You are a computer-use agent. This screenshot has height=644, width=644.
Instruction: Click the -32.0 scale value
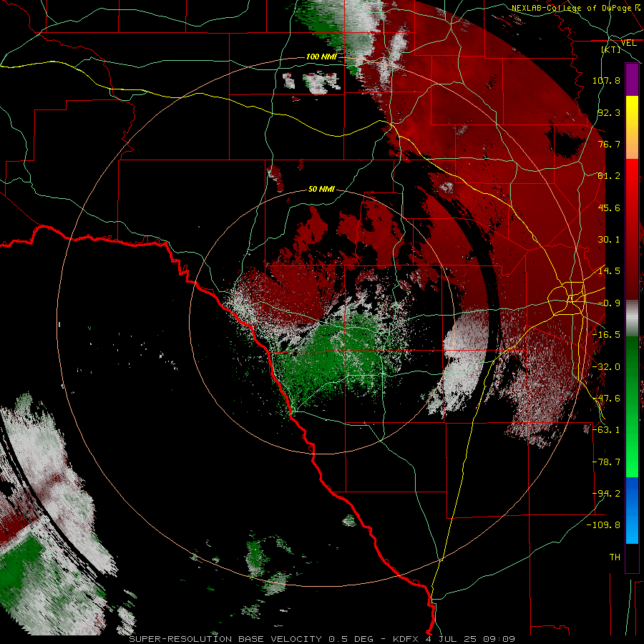606,367
